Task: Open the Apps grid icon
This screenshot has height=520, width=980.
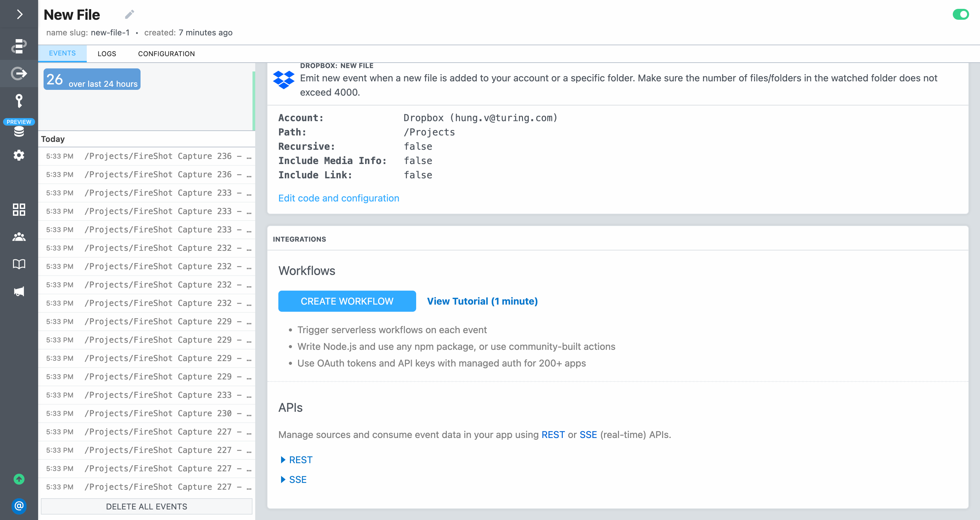Action: (x=19, y=210)
